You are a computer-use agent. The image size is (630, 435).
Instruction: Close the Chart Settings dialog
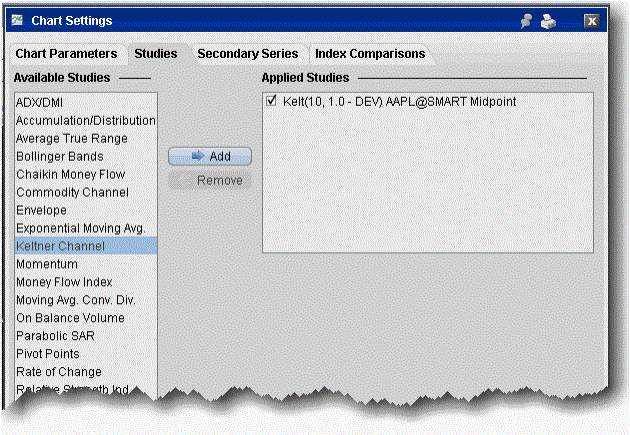tap(592, 20)
